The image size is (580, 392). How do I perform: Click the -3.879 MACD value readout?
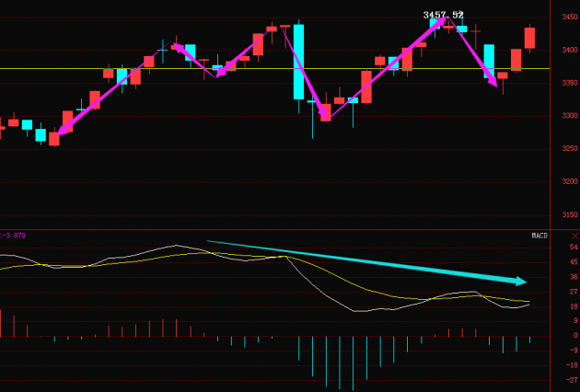[x=12, y=236]
